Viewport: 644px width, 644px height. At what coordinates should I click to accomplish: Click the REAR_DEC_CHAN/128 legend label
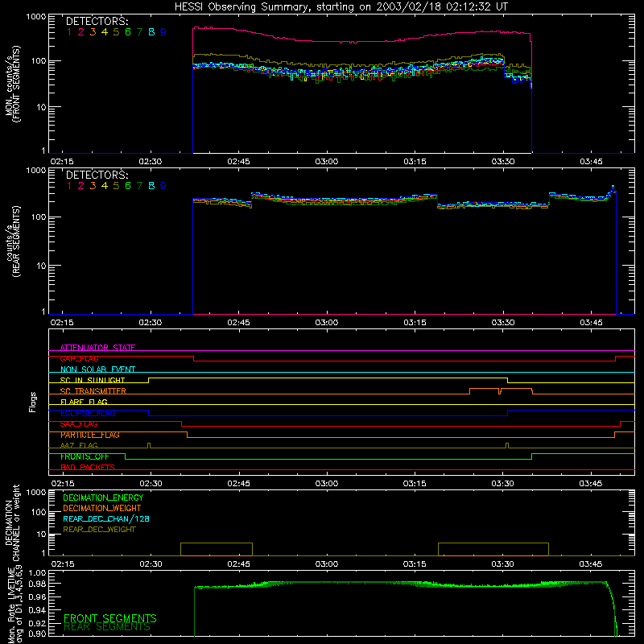click(106, 518)
